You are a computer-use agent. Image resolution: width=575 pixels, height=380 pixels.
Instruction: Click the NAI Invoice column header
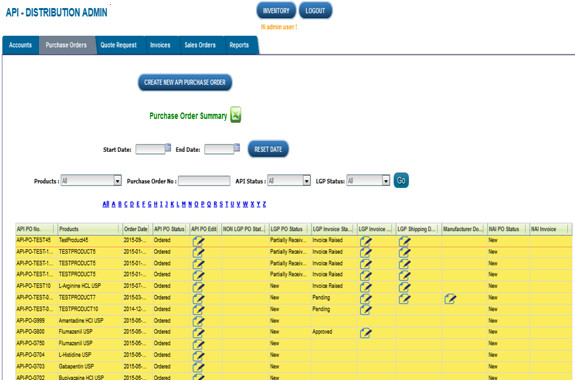click(x=551, y=229)
